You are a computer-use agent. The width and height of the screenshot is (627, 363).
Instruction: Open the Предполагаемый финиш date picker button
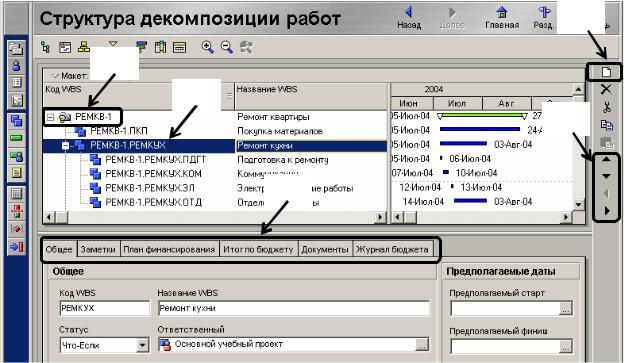(x=565, y=347)
